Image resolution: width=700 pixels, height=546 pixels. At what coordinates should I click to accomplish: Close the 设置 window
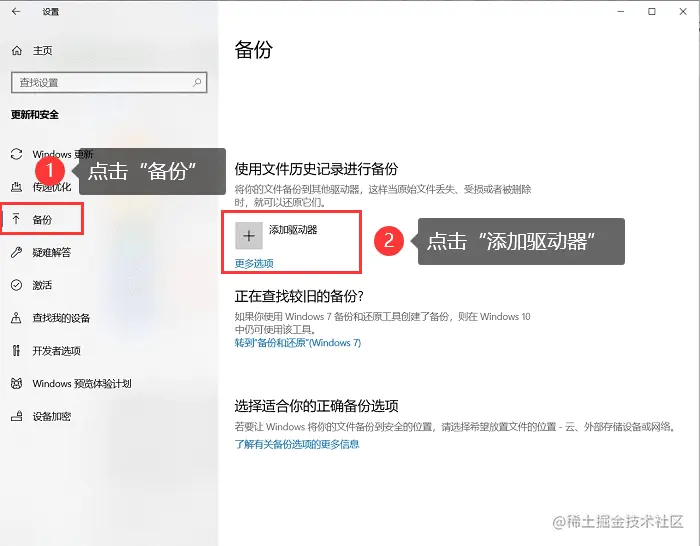683,12
